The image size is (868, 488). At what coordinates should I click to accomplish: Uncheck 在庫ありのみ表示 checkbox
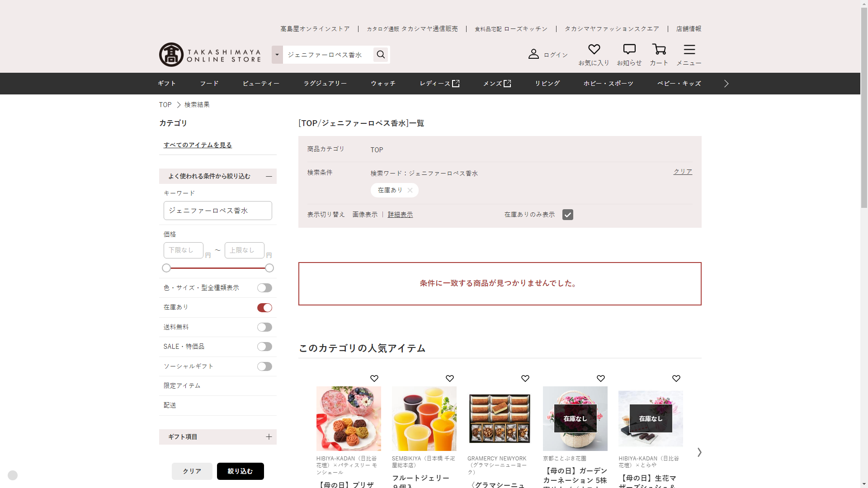click(x=567, y=215)
